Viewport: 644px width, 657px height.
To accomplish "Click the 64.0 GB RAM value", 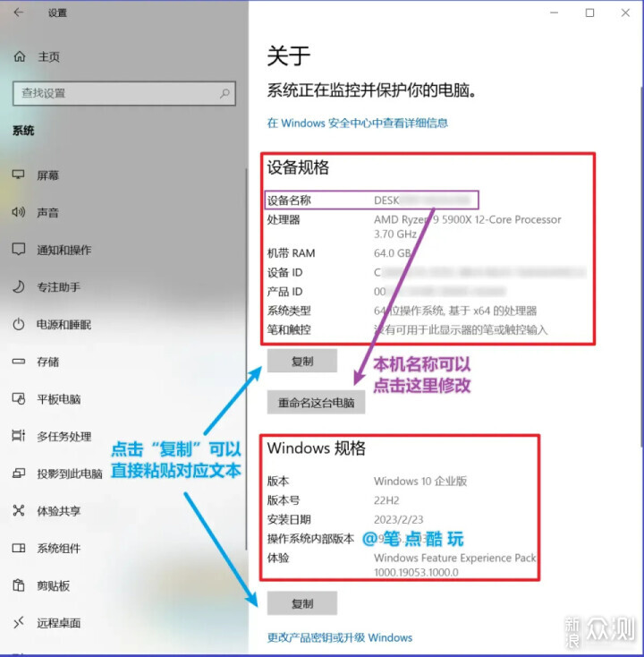I will tap(393, 253).
